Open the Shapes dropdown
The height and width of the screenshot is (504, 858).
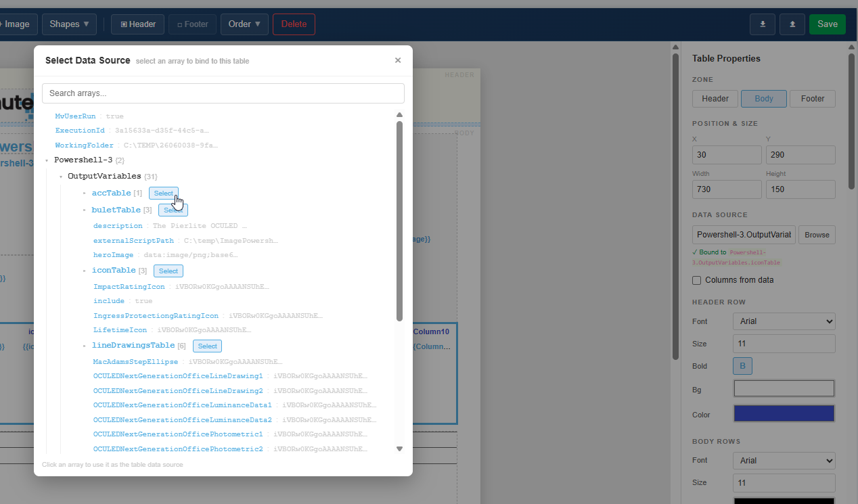tap(69, 24)
